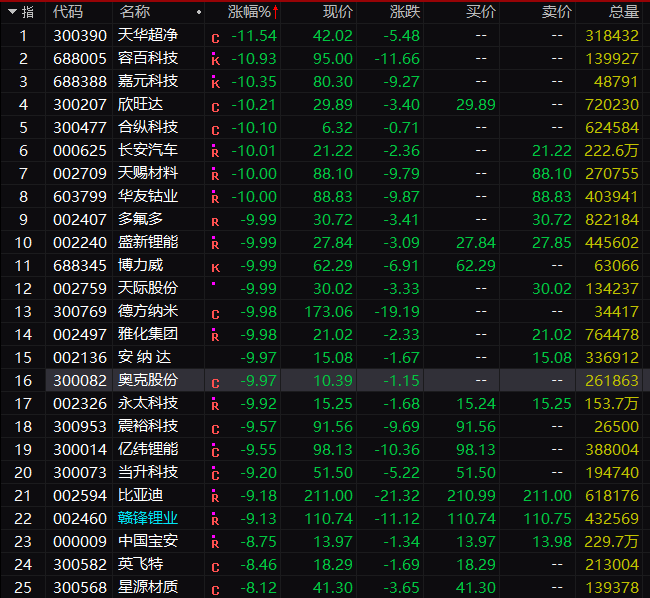This screenshot has height=598, width=650.
Task: Sort by the 卖价 column header
Action: [x=557, y=12]
